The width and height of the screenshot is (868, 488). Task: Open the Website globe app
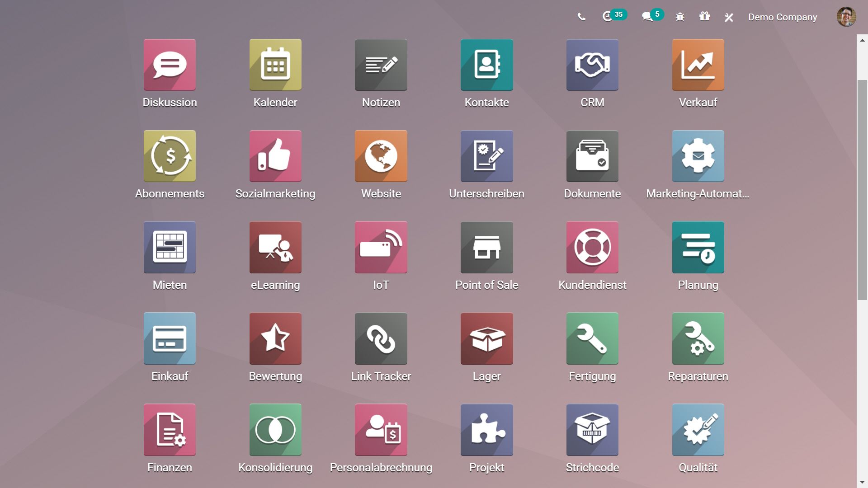coord(381,156)
